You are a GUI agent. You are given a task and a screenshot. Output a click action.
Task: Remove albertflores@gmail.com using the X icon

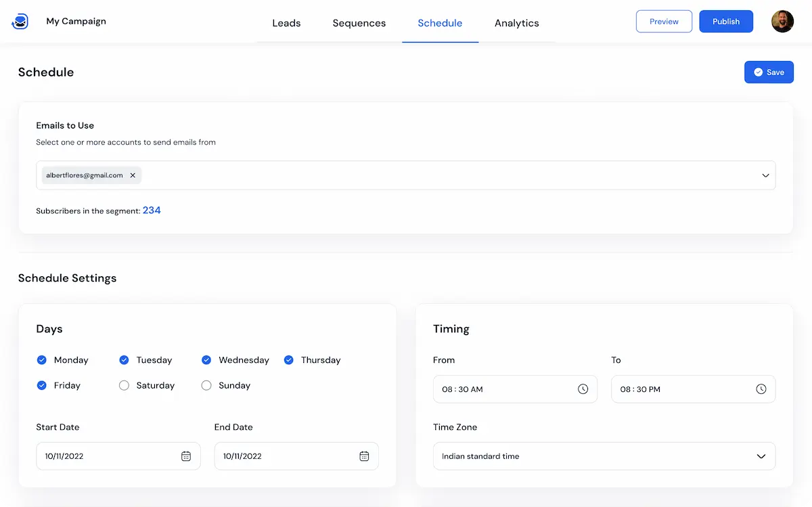(133, 175)
